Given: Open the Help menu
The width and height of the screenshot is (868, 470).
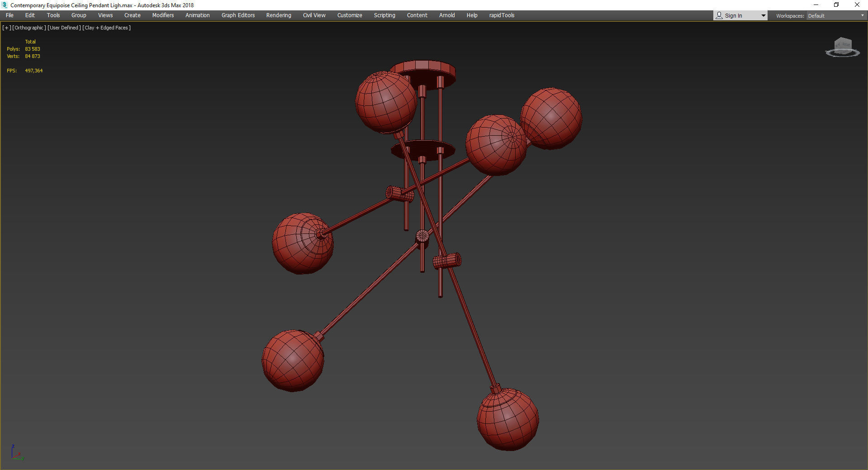Looking at the screenshot, I should [472, 15].
